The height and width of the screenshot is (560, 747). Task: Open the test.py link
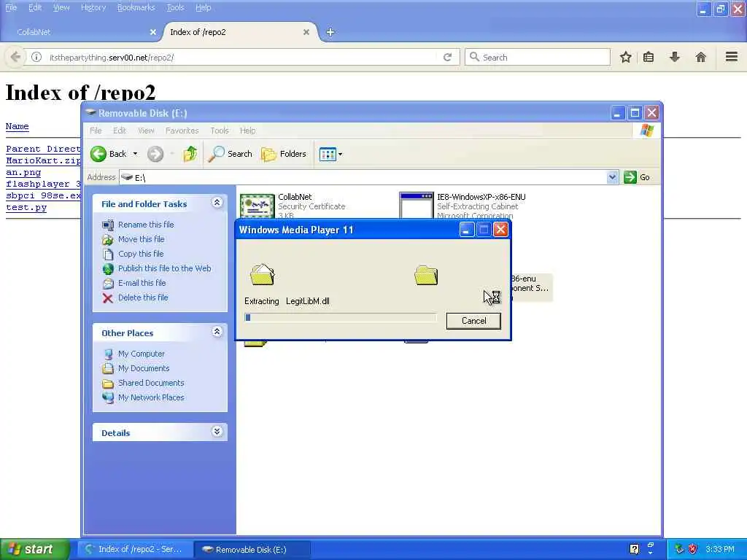(x=26, y=207)
